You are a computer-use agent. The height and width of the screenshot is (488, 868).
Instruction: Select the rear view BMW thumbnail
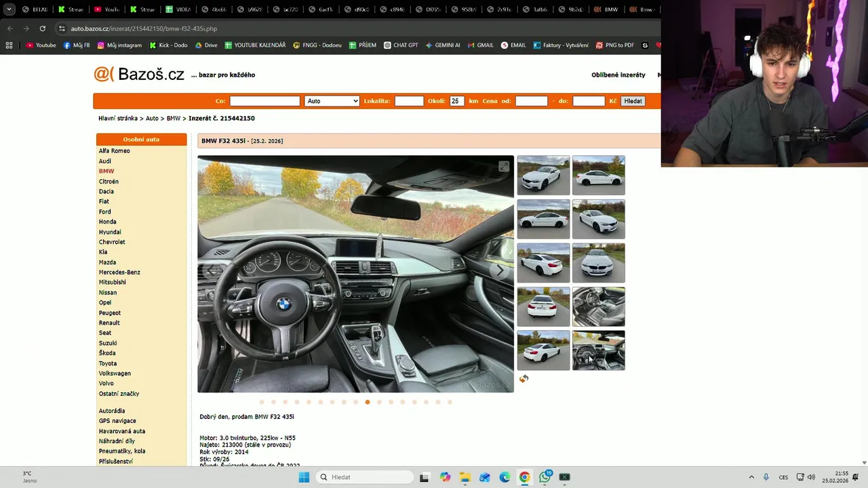pos(543,307)
